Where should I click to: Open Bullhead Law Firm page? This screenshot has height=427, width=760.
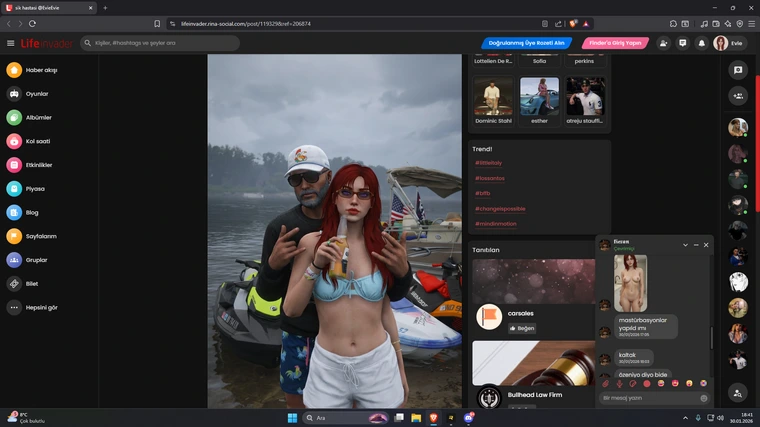pyautogui.click(x=535, y=395)
